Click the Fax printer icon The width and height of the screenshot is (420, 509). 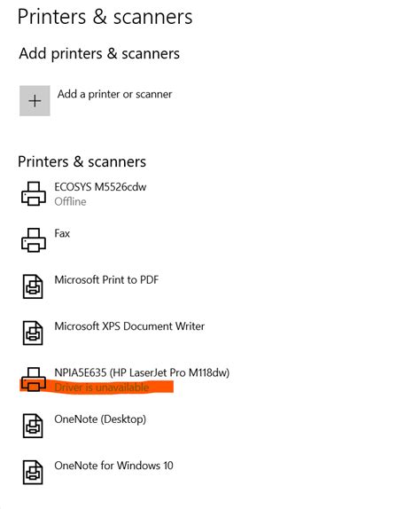(x=34, y=240)
